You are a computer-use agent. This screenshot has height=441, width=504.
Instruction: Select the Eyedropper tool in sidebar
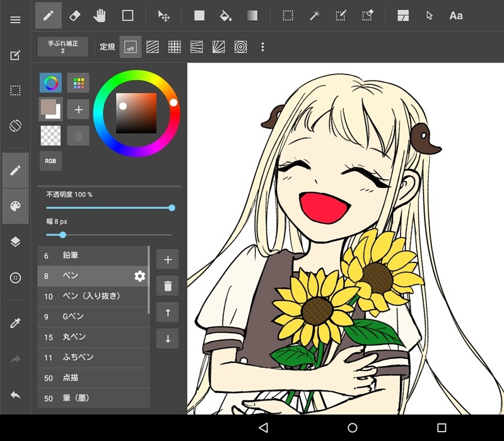[x=15, y=323]
